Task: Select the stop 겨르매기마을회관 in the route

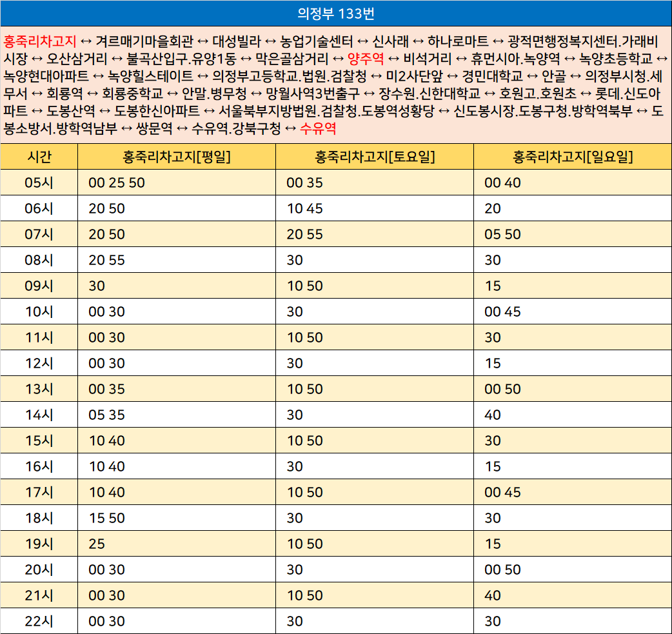Action: click(x=144, y=41)
